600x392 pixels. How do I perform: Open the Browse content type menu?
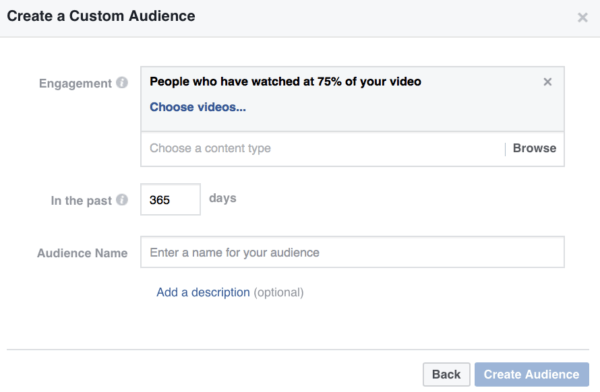point(535,148)
